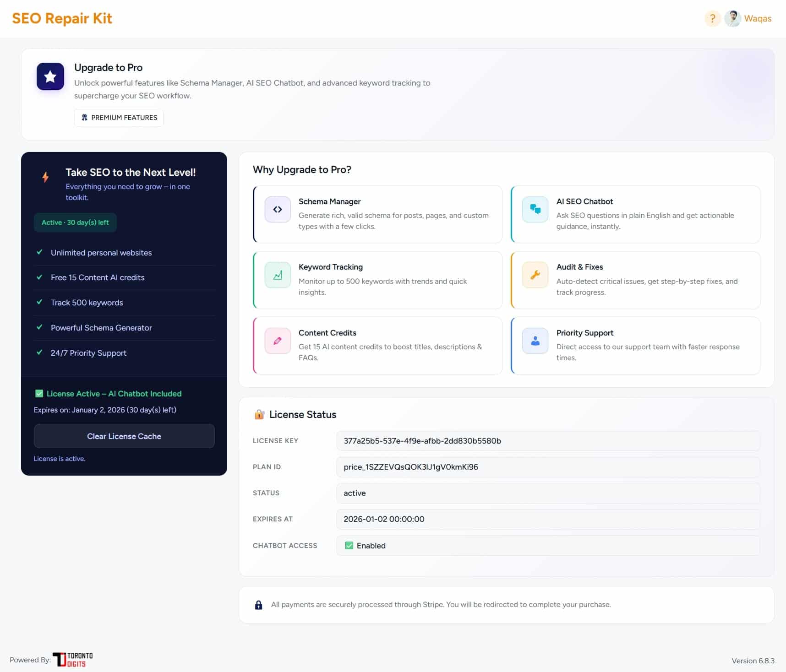
Task: Select the Plan ID field
Action: (x=548, y=467)
